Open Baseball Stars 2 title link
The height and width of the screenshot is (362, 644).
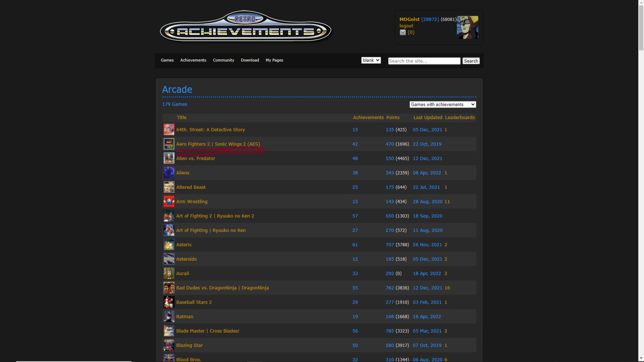click(x=194, y=302)
